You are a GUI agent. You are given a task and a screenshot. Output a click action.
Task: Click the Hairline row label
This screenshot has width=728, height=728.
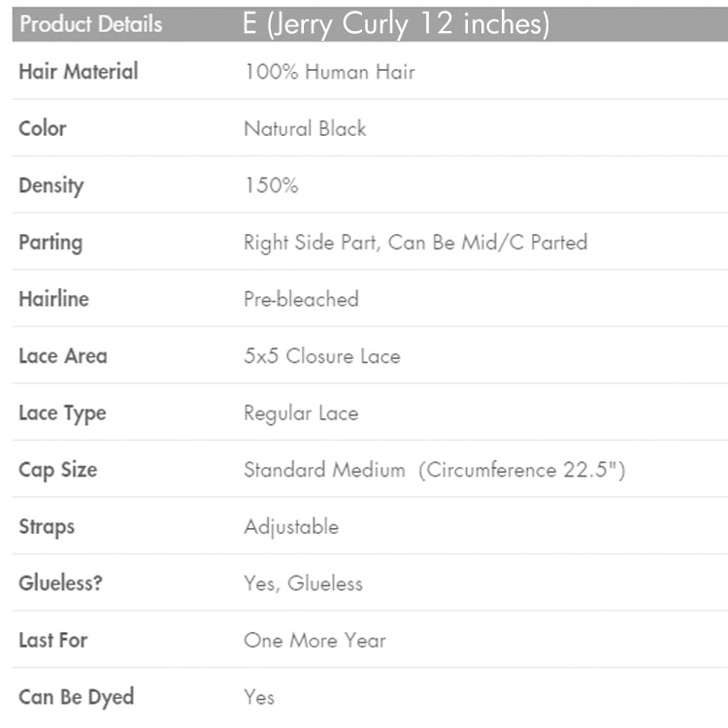(53, 299)
